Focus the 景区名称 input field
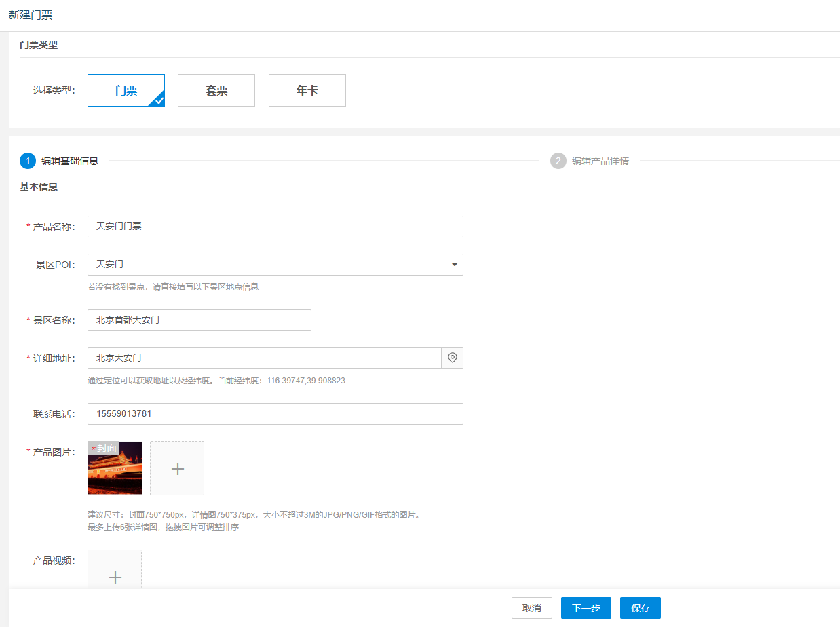The height and width of the screenshot is (627, 840). tap(199, 320)
